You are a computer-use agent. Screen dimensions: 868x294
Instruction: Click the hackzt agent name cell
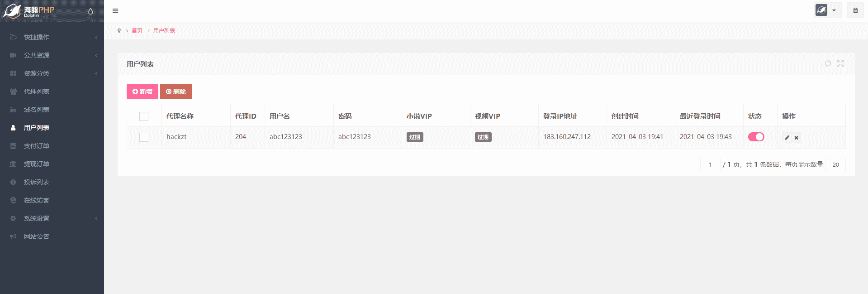[x=176, y=137]
